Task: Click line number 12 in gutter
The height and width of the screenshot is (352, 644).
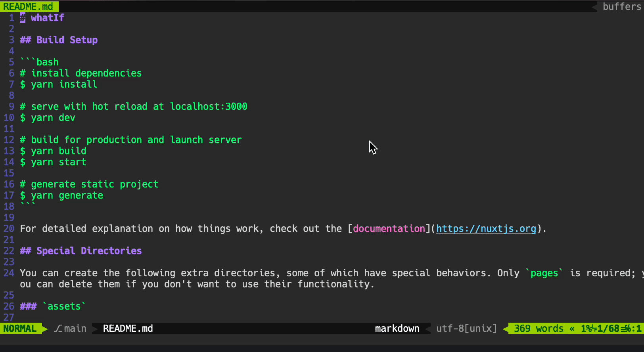Action: [x=9, y=140]
